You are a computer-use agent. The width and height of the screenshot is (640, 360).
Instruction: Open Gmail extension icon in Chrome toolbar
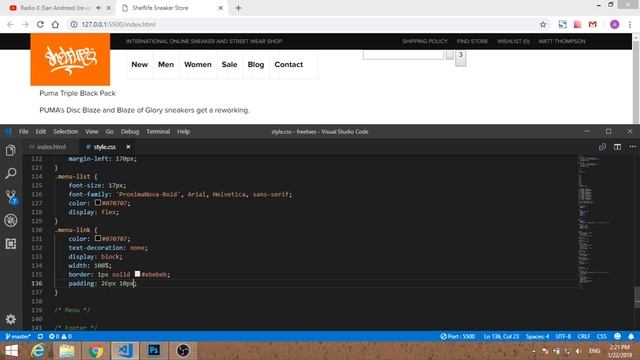point(593,24)
